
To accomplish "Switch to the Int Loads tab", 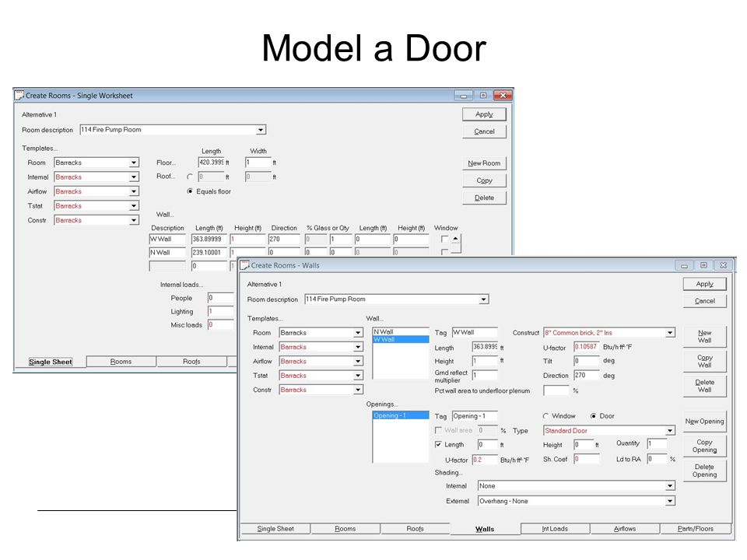I will tap(555, 529).
